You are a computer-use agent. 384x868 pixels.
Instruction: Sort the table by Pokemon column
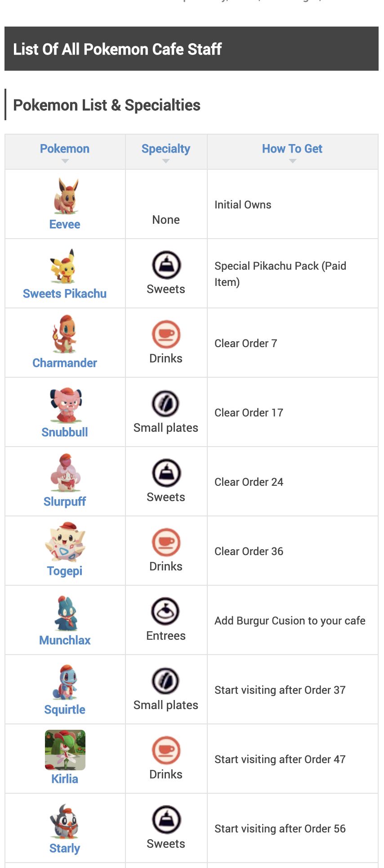coord(65,149)
